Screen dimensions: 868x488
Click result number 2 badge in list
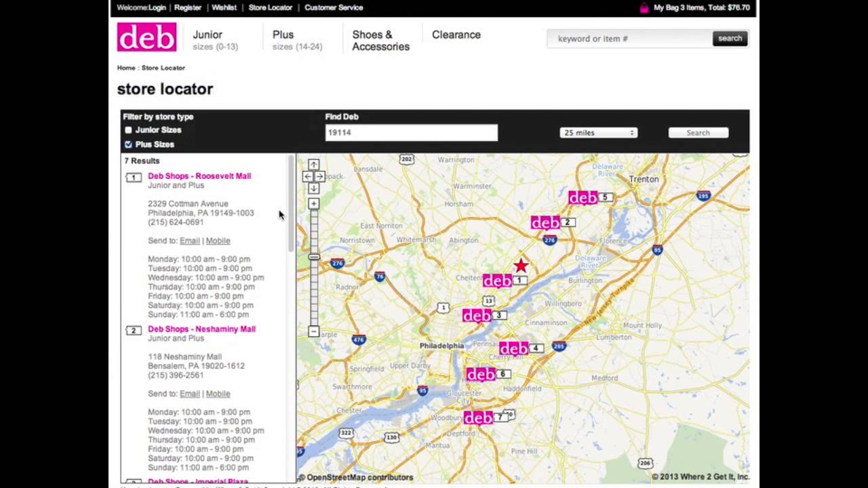point(134,331)
